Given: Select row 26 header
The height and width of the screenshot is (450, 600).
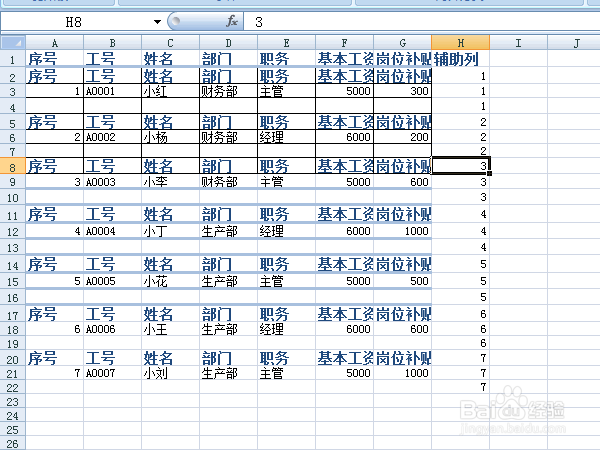Looking at the screenshot, I should pos(13,443).
